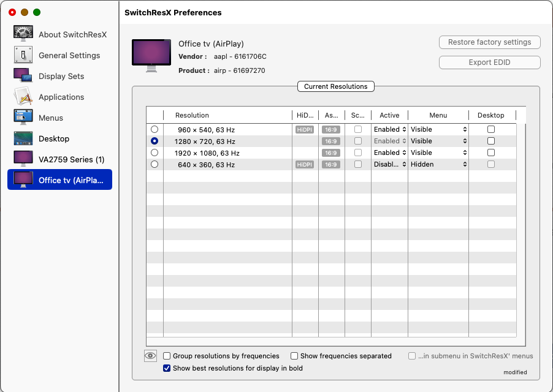Sort by Resolution column header
Screen dimensions: 553x392
tap(227, 115)
